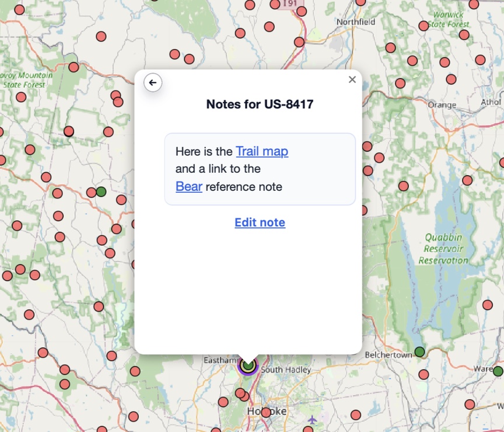Click red marker below Savoy Mountain State Forest

pos(21,97)
